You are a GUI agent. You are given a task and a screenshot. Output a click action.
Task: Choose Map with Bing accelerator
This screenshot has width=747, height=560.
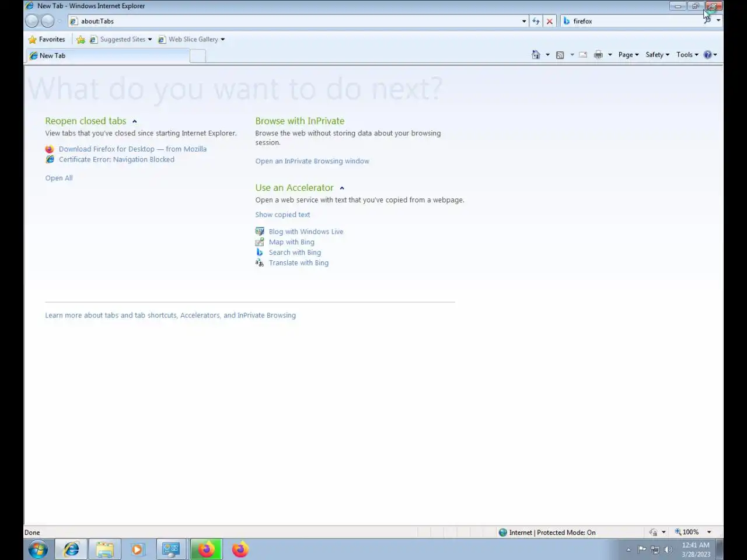(291, 242)
